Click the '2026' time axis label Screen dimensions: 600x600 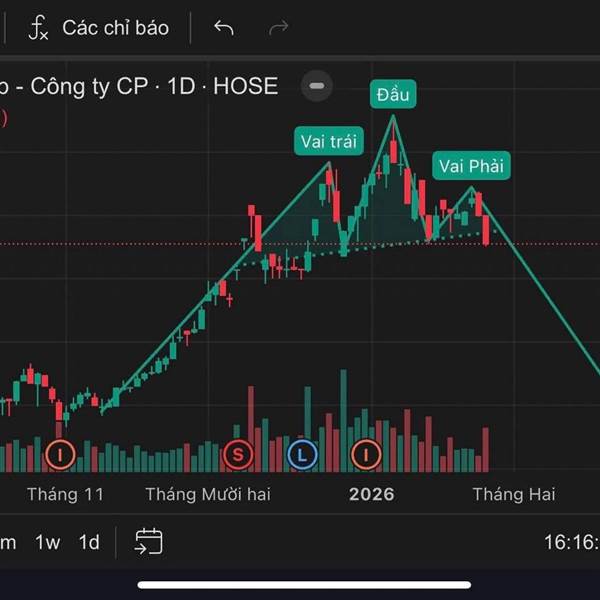[x=371, y=494]
